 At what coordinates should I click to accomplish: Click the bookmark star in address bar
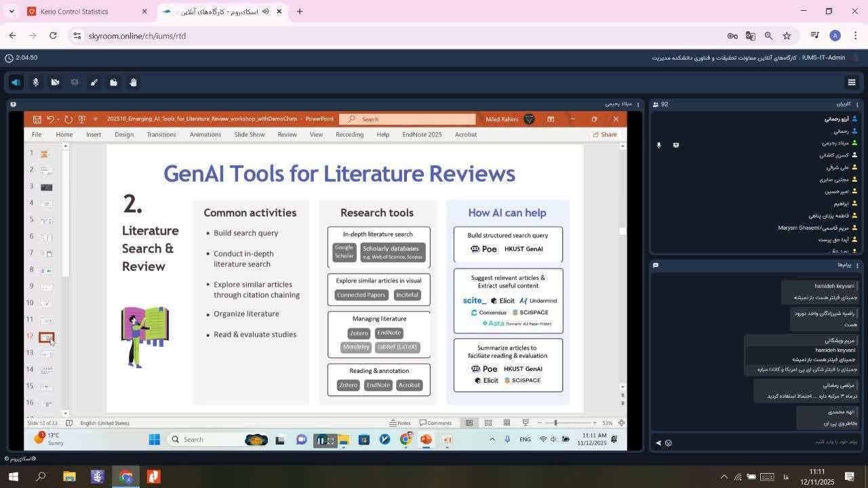787,36
